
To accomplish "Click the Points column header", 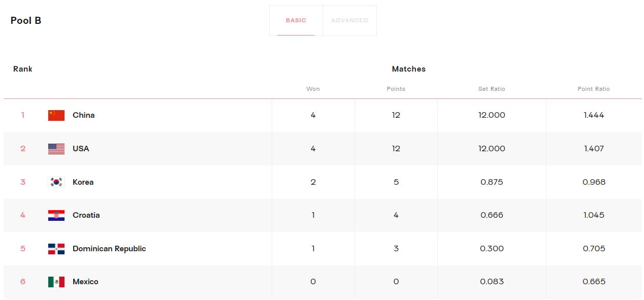I will click(396, 89).
